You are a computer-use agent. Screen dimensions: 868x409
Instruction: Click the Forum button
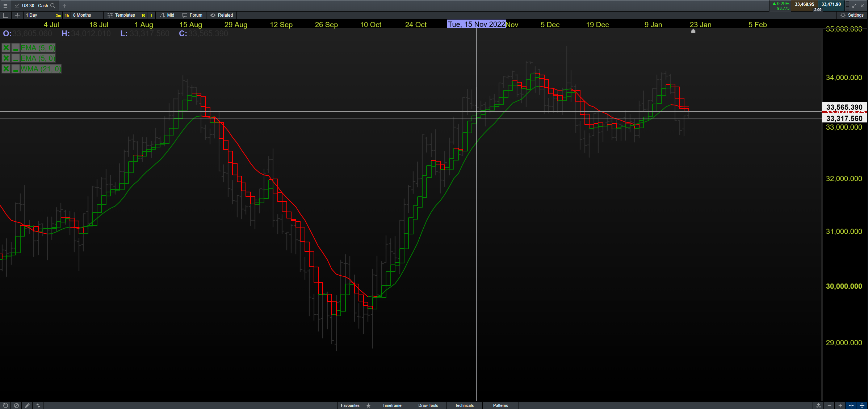point(192,15)
